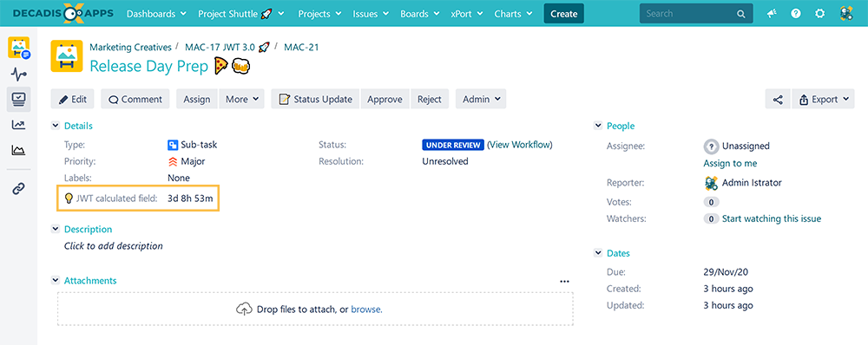Click the large project avatar icon

67,55
